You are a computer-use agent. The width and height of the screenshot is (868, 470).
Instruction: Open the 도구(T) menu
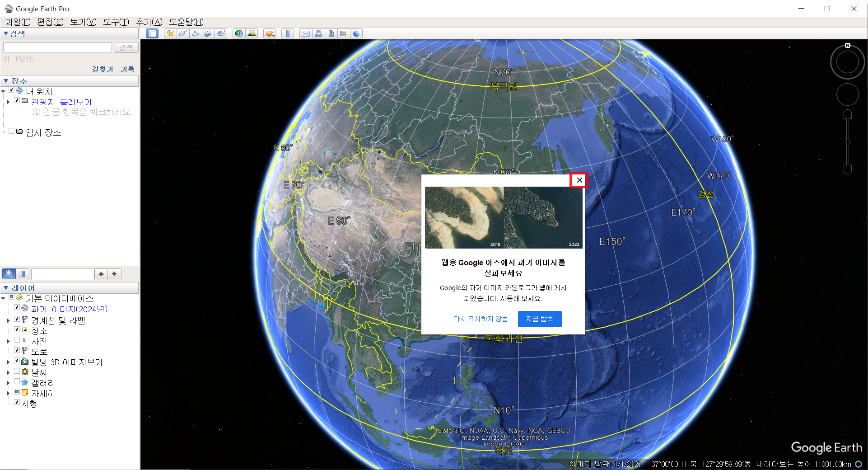coord(116,22)
